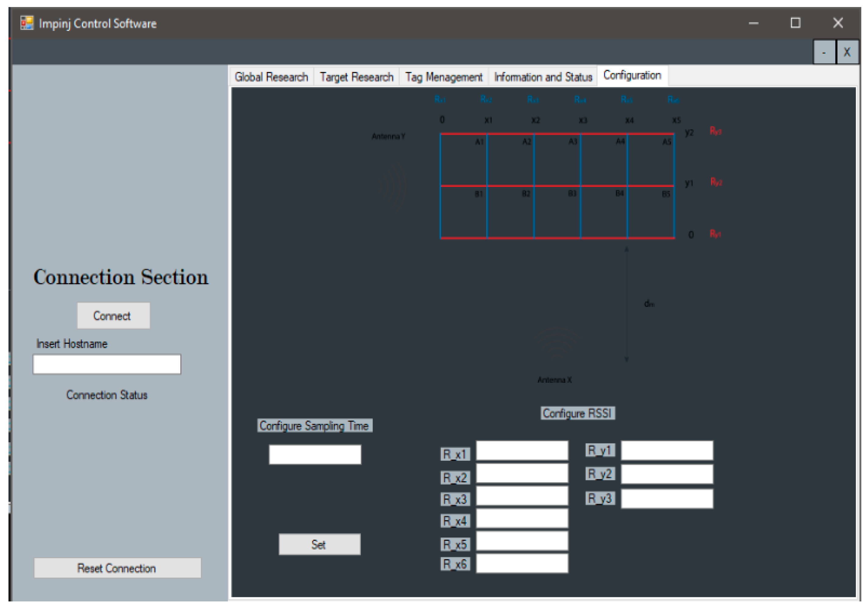Click the R_y1 input field
Image resolution: width=868 pixels, height=609 pixels.
coord(667,450)
